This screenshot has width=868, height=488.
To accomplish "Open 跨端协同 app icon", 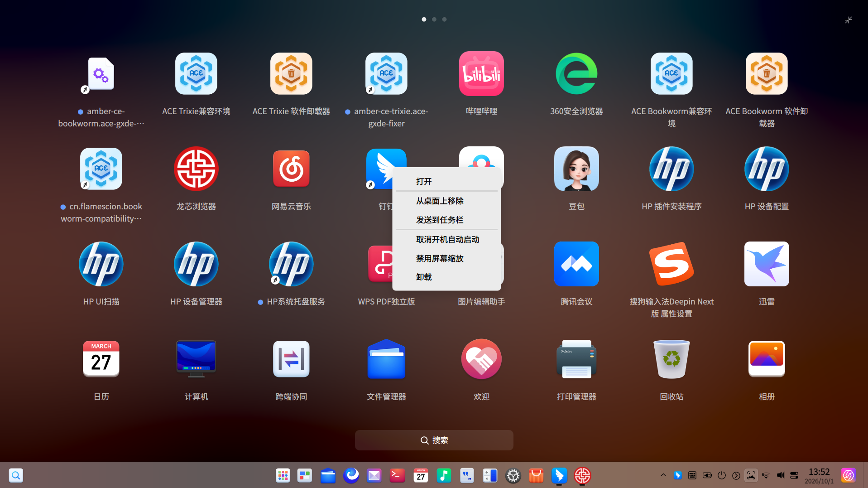I will click(x=291, y=359).
